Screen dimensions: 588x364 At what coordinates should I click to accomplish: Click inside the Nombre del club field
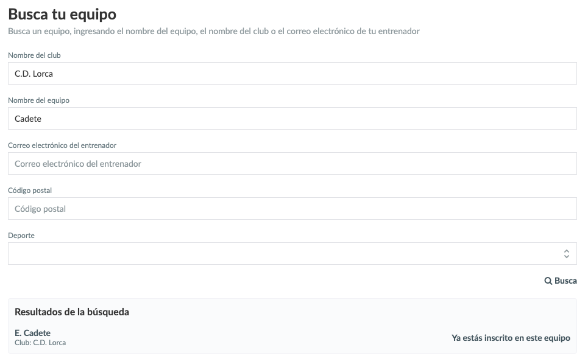tap(292, 73)
